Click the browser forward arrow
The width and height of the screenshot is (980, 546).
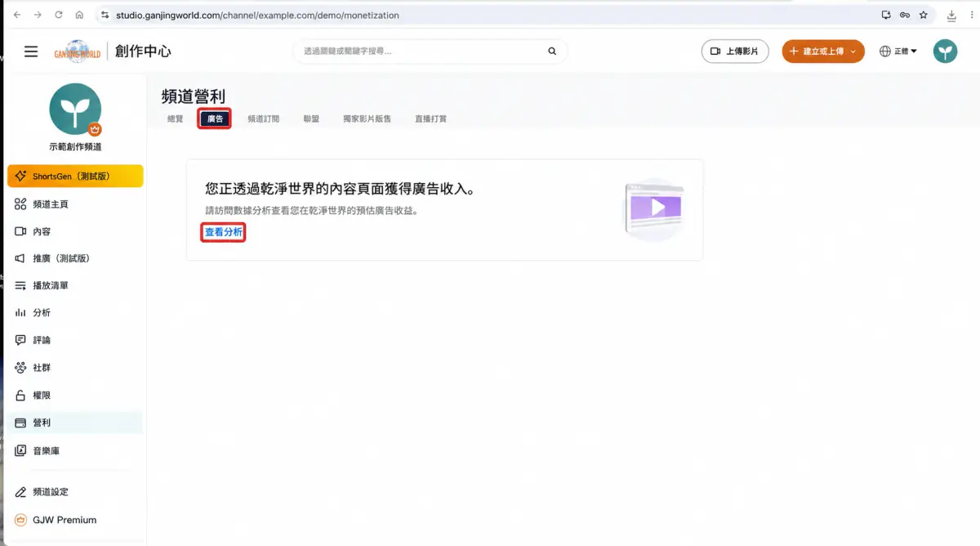(x=38, y=15)
